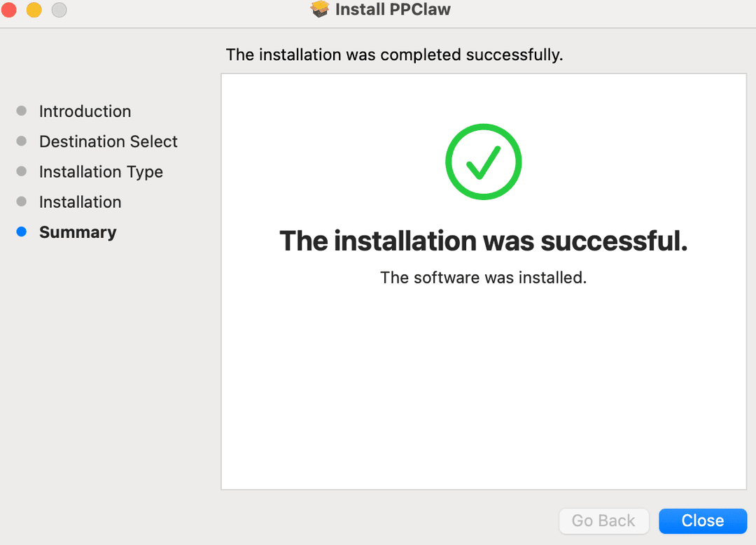Click the open-box icon above Install PPClaw text
Viewport: 756px width, 545px height.
320,9
